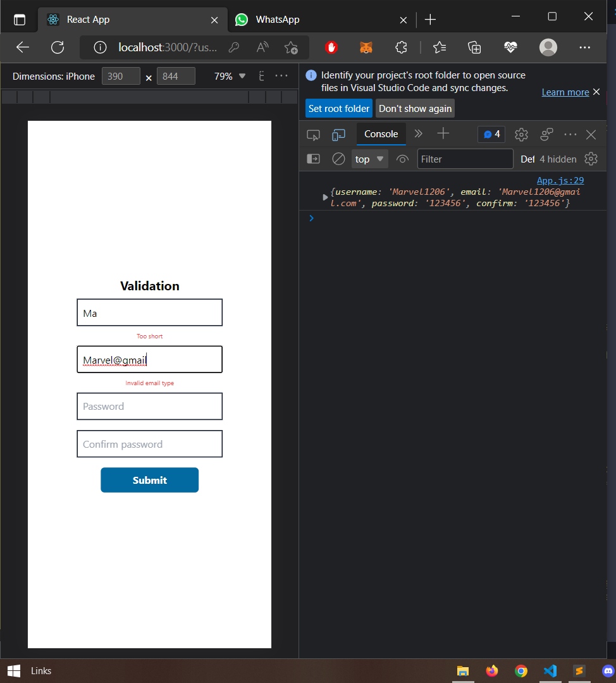Screen dimensions: 616x683
Task: Open the 4 issues counter badge
Action: (491, 134)
